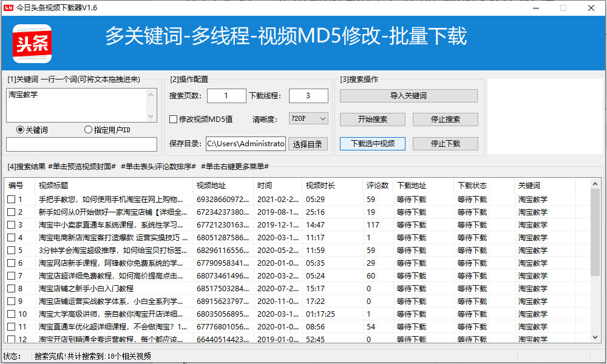Click the empty field below radio buttons
This screenshot has height=364, width=607.
pyautogui.click(x=82, y=144)
